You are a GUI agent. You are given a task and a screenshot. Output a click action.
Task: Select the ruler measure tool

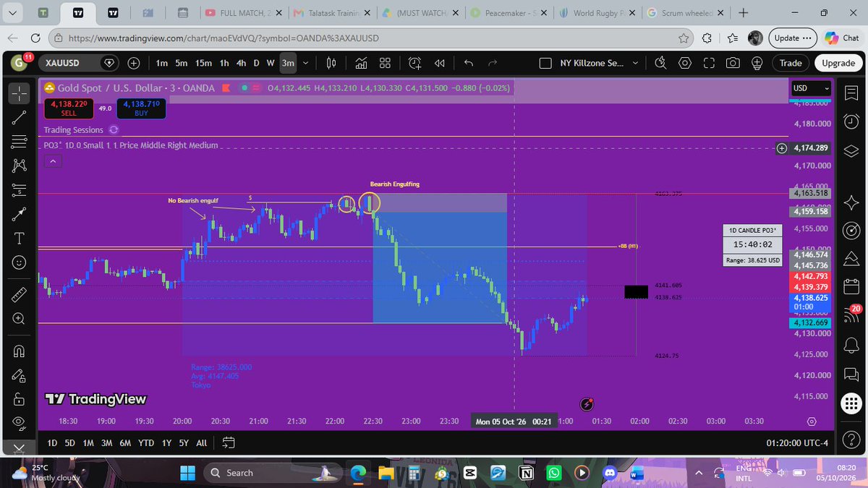coord(19,294)
